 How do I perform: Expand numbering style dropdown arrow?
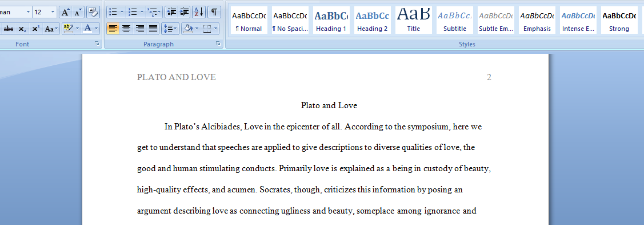coord(142,12)
